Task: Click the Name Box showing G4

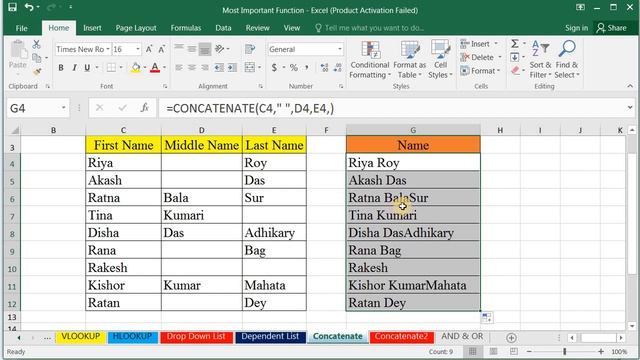Action: point(35,108)
